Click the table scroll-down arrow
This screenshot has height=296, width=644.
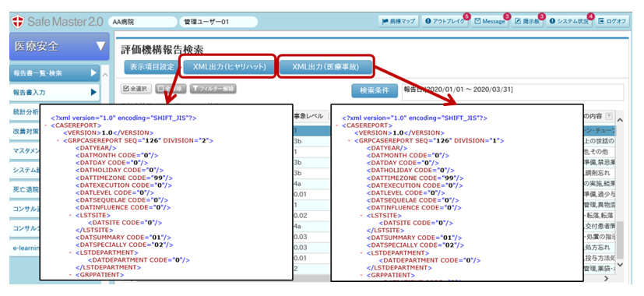click(620, 264)
